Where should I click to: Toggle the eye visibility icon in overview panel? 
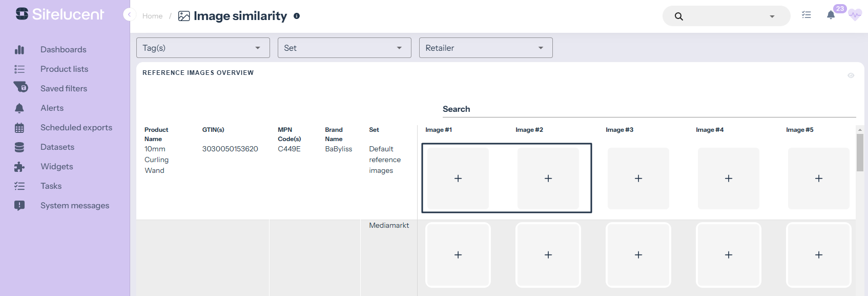point(851,75)
